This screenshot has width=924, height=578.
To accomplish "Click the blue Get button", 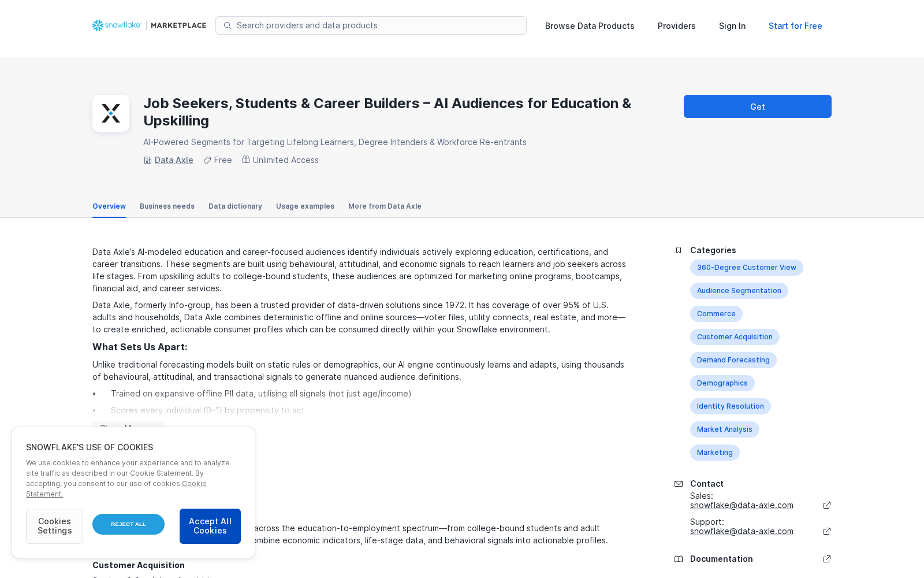I will [758, 106].
